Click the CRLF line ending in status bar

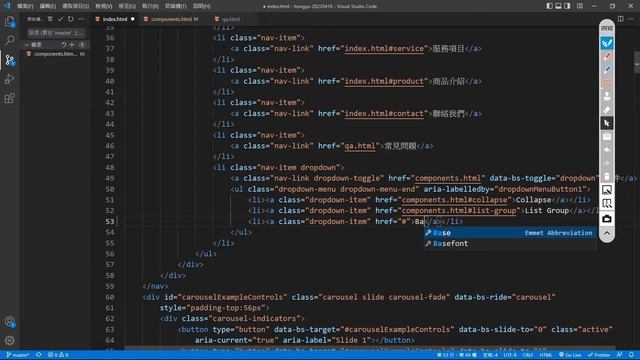point(528,355)
